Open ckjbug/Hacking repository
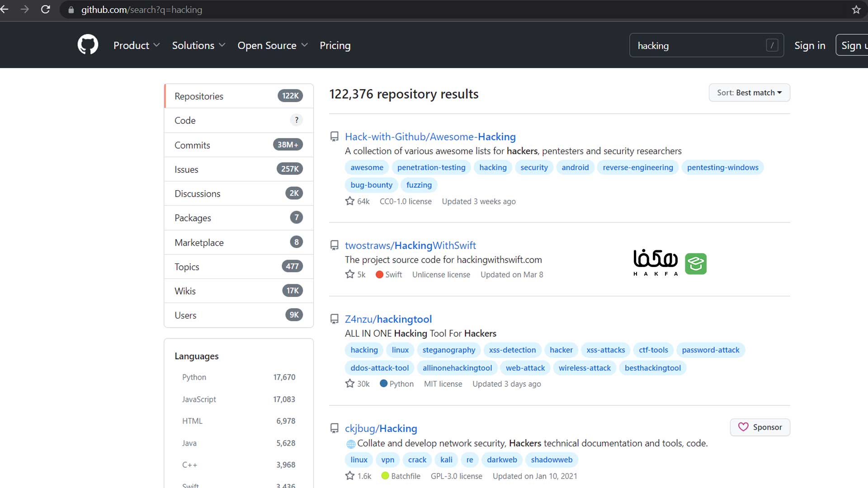The width and height of the screenshot is (868, 488). 381,428
